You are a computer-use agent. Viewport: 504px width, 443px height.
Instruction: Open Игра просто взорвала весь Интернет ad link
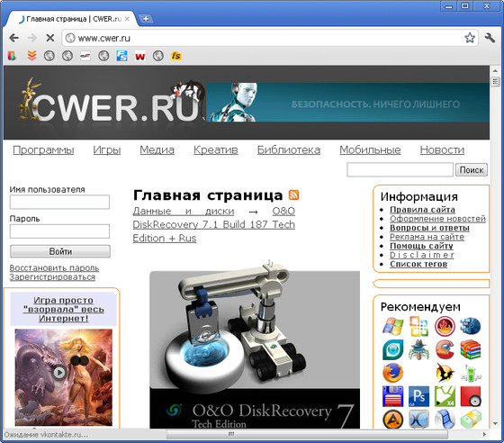(64, 309)
